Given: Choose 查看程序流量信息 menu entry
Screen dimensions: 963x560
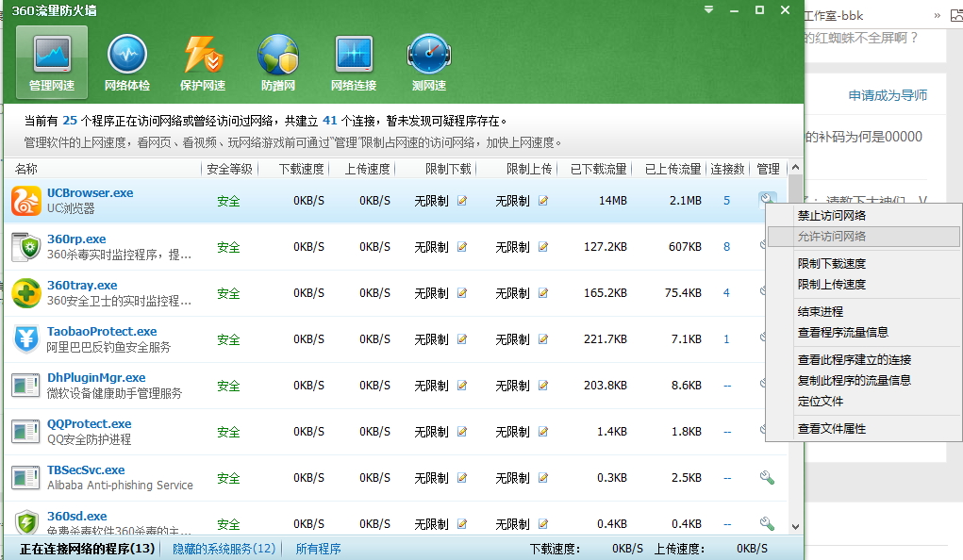Looking at the screenshot, I should click(x=864, y=332).
